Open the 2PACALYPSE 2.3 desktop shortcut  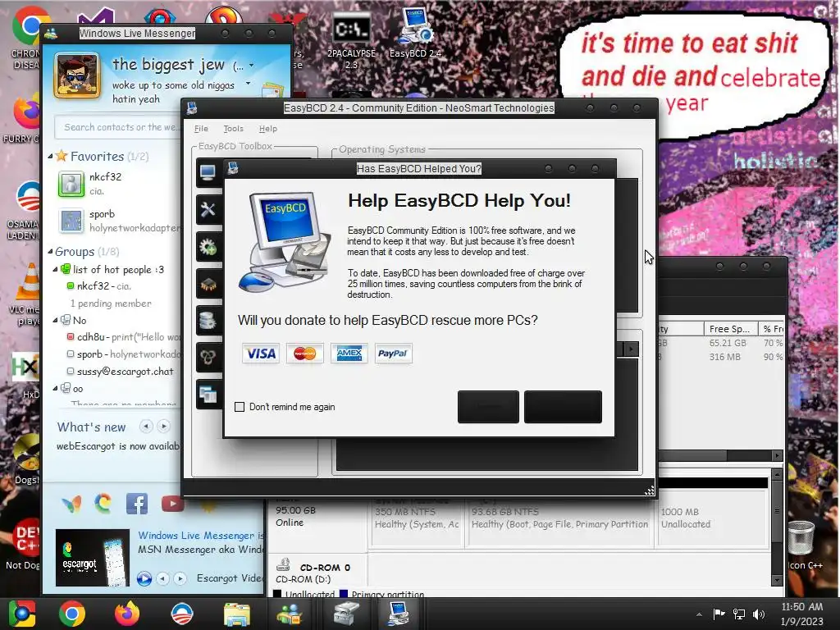[x=351, y=41]
